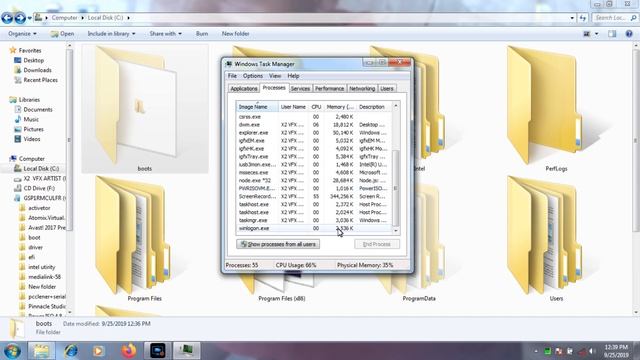
Task: Go back with the Explorer back arrow
Action: pyautogui.click(x=7, y=18)
